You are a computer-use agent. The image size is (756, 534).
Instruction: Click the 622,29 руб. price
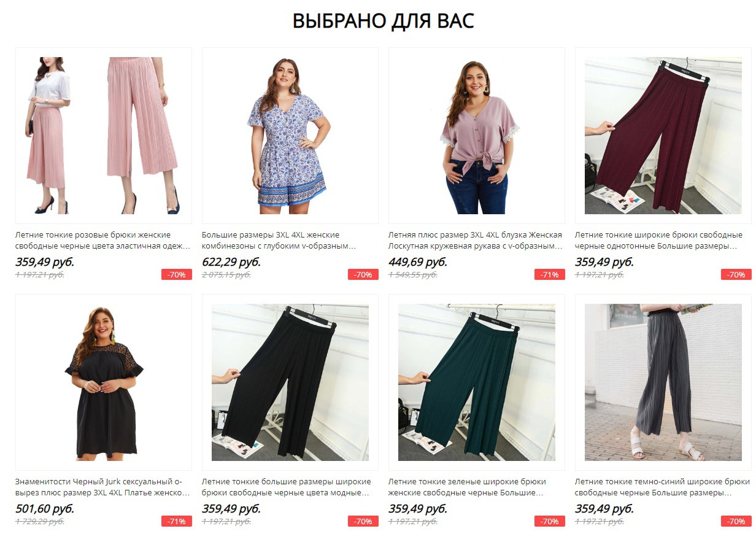tap(231, 262)
